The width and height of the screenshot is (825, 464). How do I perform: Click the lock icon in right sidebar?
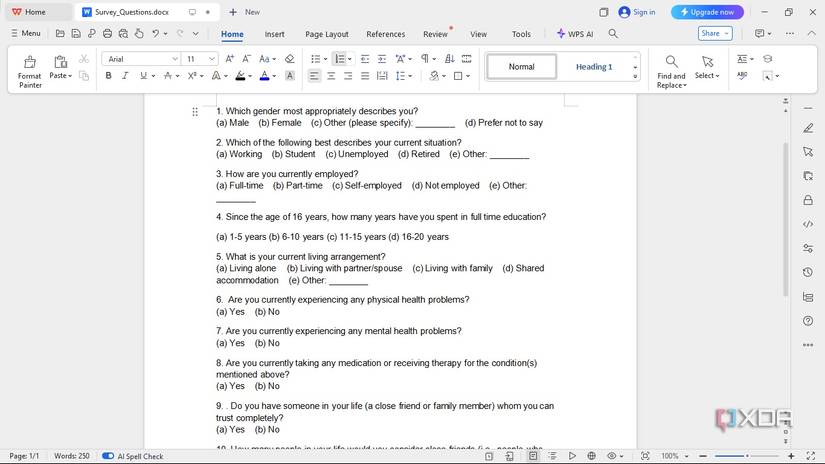pyautogui.click(x=808, y=200)
